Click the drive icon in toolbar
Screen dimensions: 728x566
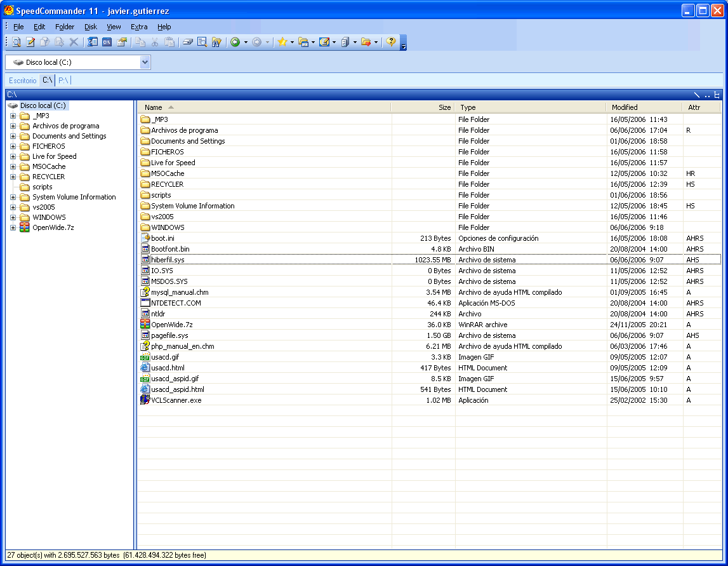click(188, 43)
